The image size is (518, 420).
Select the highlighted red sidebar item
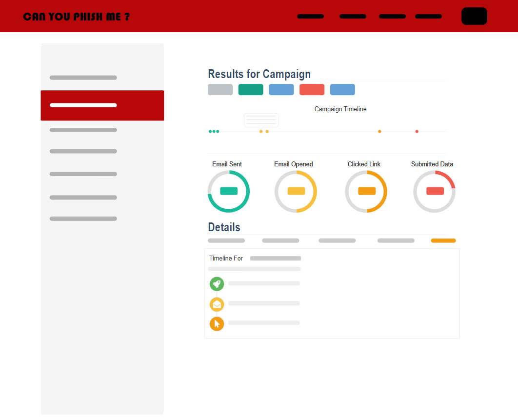pyautogui.click(x=102, y=105)
